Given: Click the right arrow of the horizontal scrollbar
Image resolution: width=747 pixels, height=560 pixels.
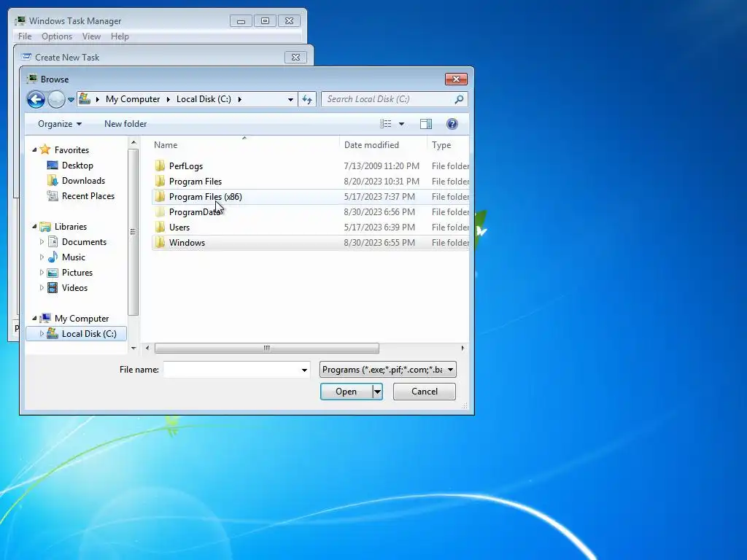Looking at the screenshot, I should click(462, 348).
